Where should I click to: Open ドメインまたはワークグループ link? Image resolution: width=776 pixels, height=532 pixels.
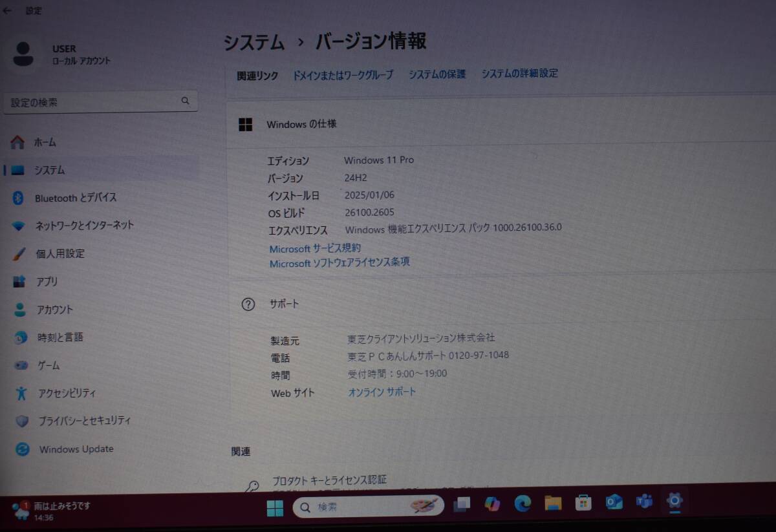coord(343,75)
